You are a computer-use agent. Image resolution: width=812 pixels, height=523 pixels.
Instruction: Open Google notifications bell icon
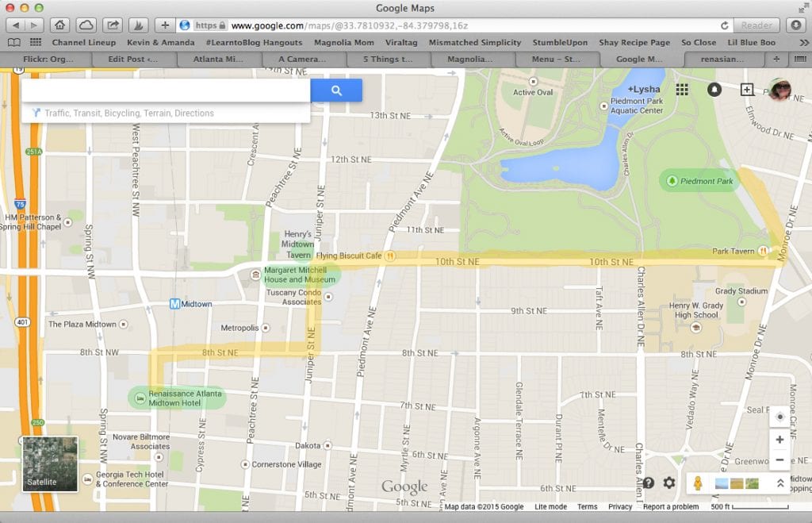714,90
